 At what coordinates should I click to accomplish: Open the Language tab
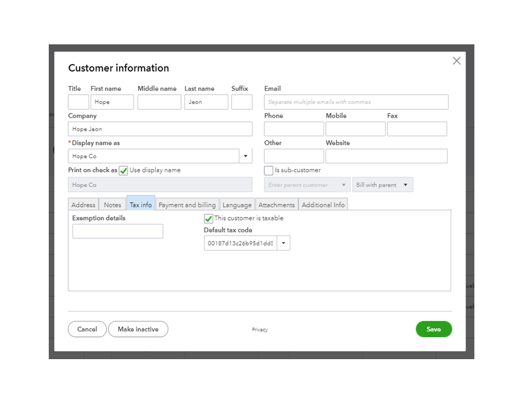pos(237,204)
